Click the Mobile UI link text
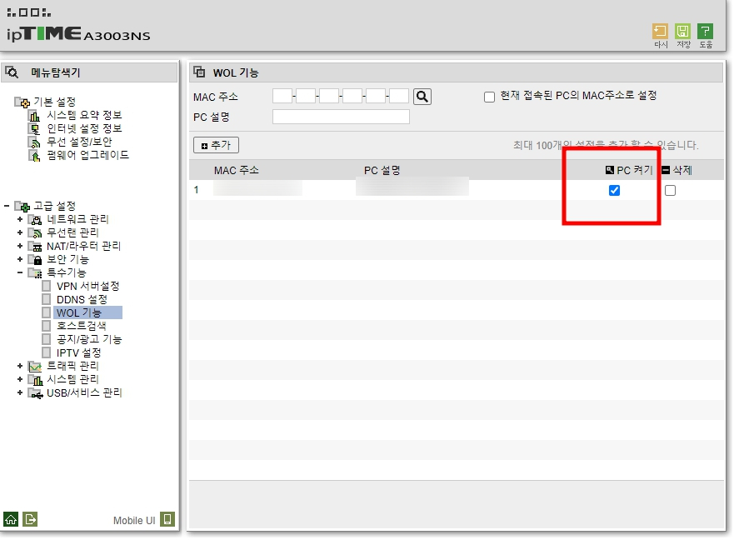Image resolution: width=749 pixels, height=560 pixels. coord(134,520)
